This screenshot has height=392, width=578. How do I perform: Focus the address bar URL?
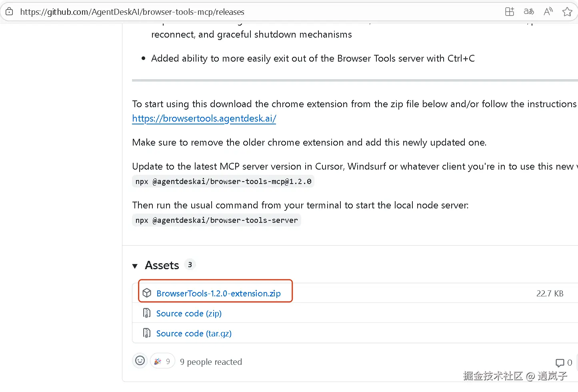point(132,12)
